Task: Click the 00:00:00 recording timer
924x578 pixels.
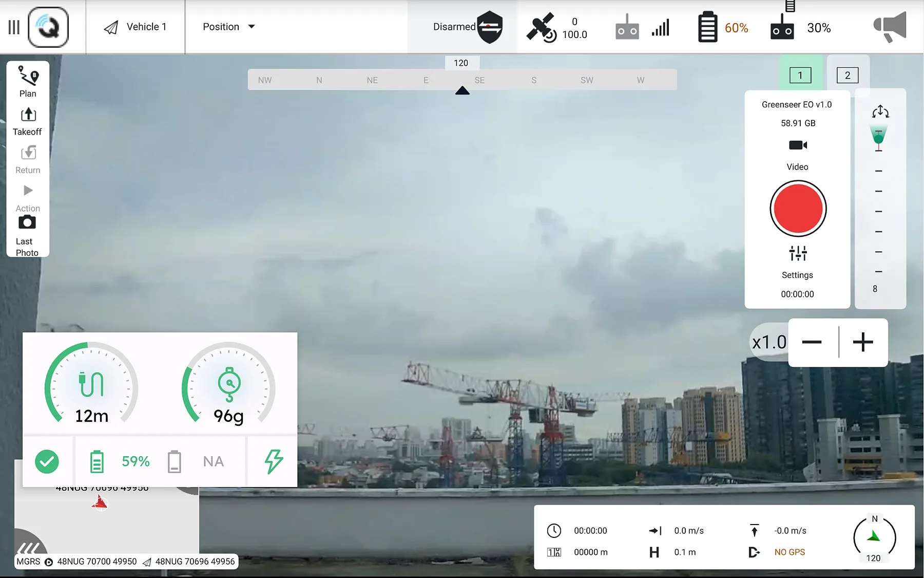Action: [797, 294]
